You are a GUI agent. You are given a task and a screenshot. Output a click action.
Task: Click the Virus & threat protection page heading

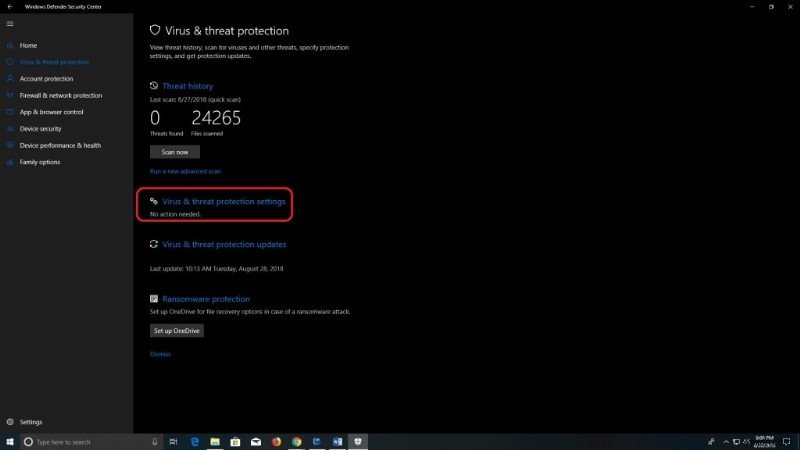click(x=227, y=31)
